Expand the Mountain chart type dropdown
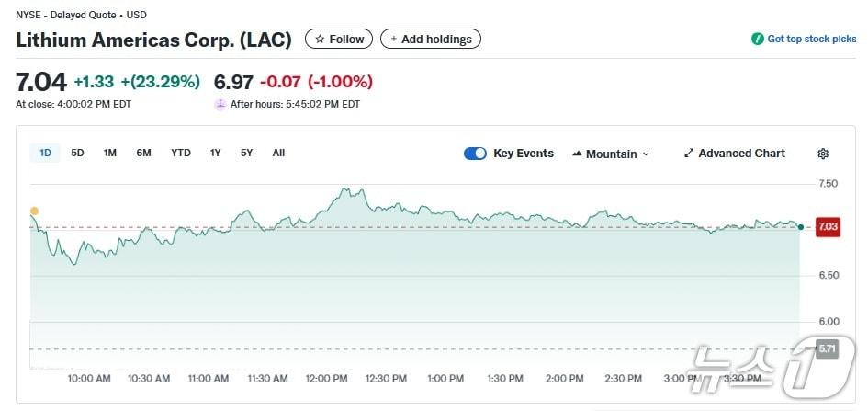Viewport: 868px width, 411px height. click(646, 154)
